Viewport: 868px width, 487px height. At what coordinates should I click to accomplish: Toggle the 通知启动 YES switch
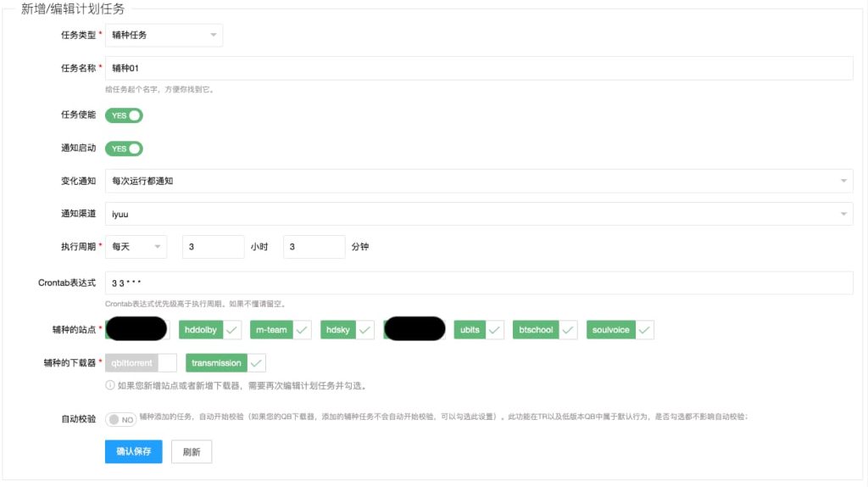124,148
